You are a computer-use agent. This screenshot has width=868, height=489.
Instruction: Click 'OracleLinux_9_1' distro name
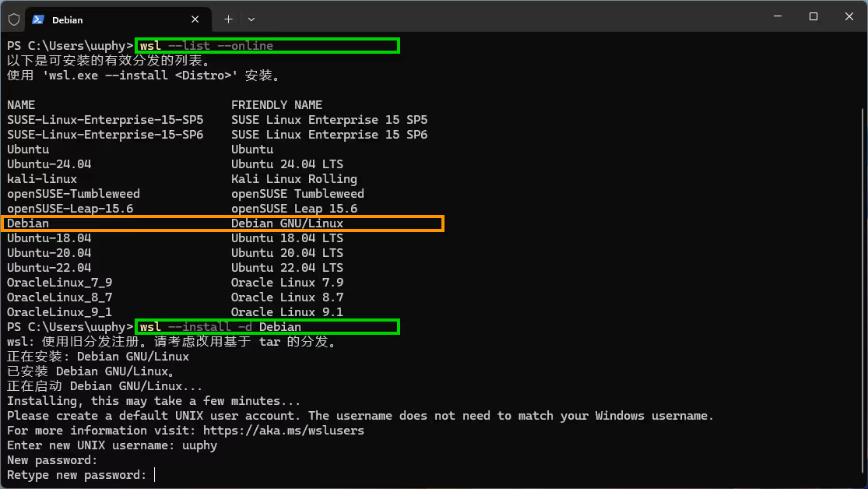(60, 311)
